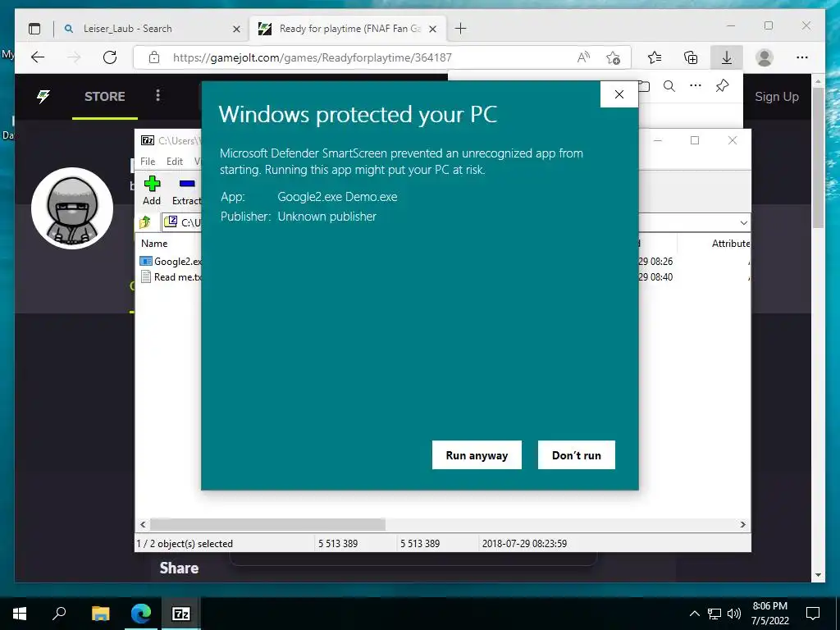Open the 7-Zip Edit menu
This screenshot has height=630, width=840.
(174, 162)
